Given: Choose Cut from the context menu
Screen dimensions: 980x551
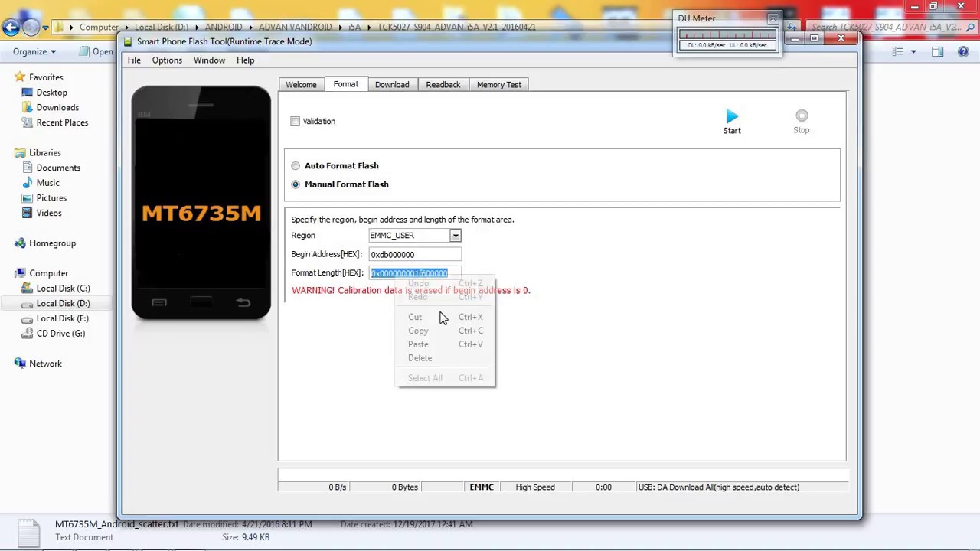Looking at the screenshot, I should click(x=445, y=317).
